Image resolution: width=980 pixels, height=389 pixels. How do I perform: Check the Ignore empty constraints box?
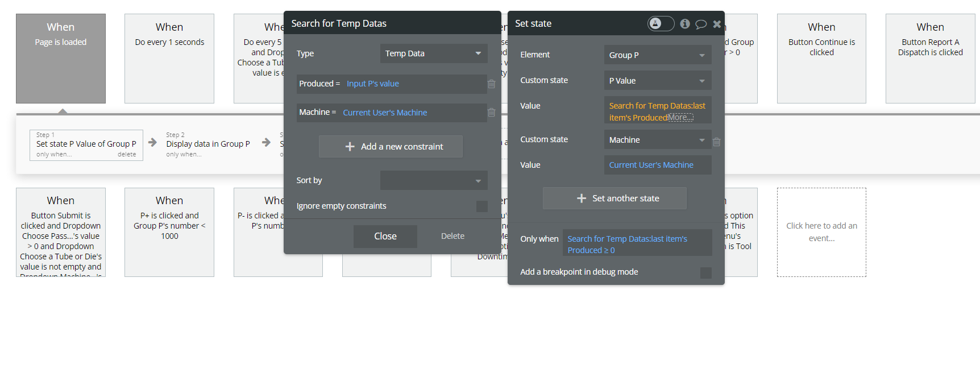pos(482,206)
